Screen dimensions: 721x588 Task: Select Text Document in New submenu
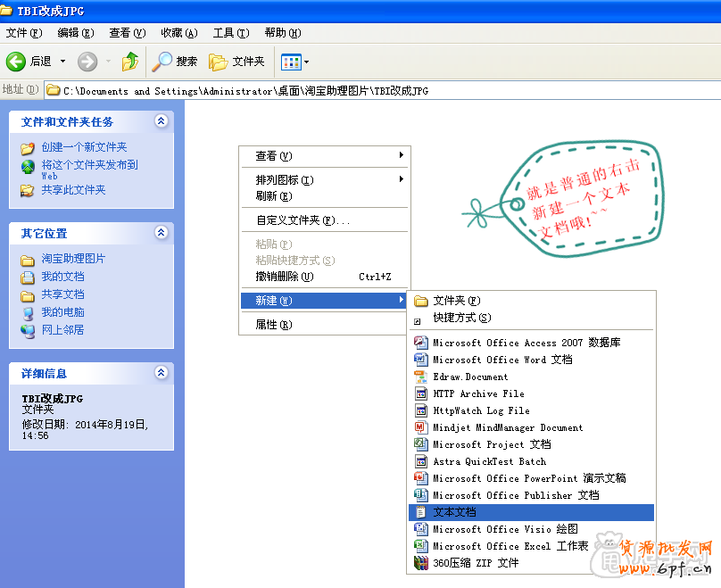(x=454, y=512)
